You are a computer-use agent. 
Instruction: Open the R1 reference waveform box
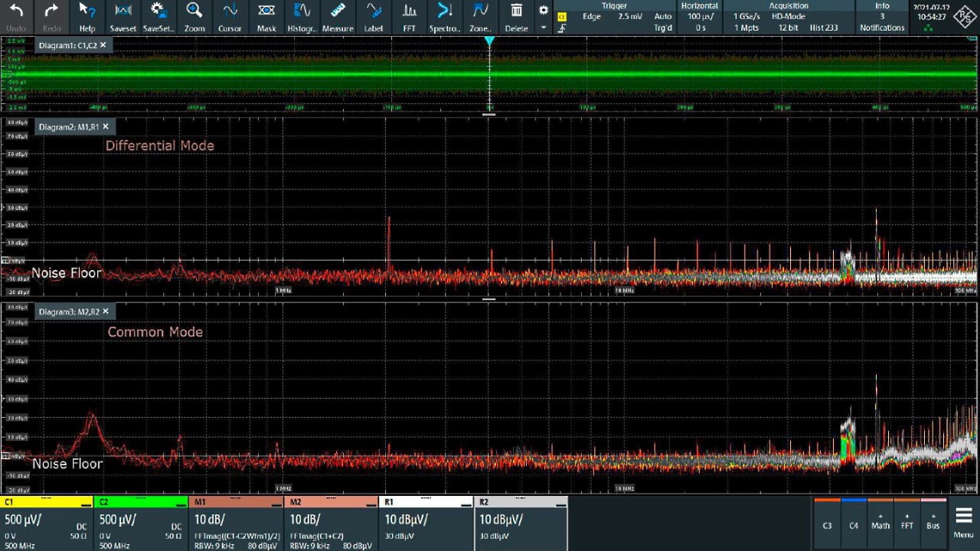pyautogui.click(x=426, y=523)
